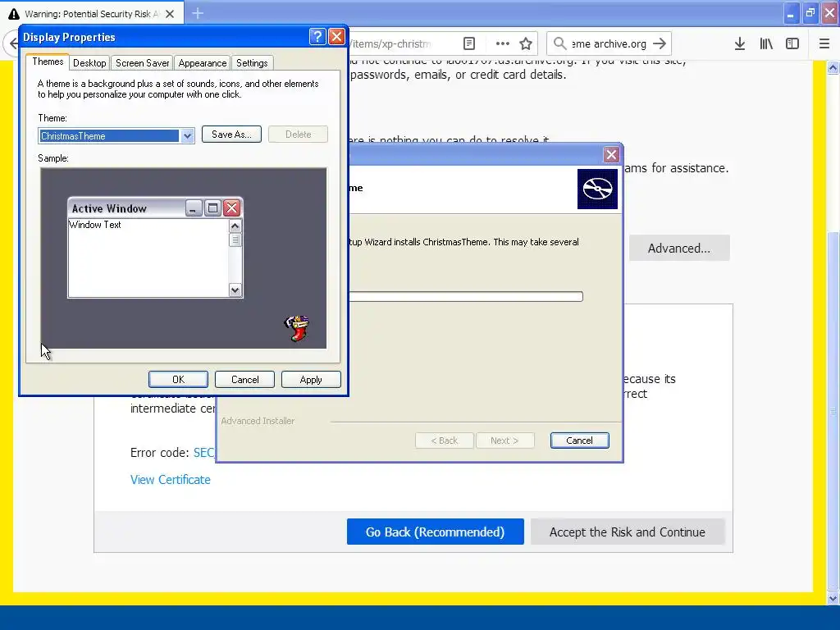The image size is (840, 630).
Task: Click the Firefox back navigation arrow
Action: tap(11, 43)
